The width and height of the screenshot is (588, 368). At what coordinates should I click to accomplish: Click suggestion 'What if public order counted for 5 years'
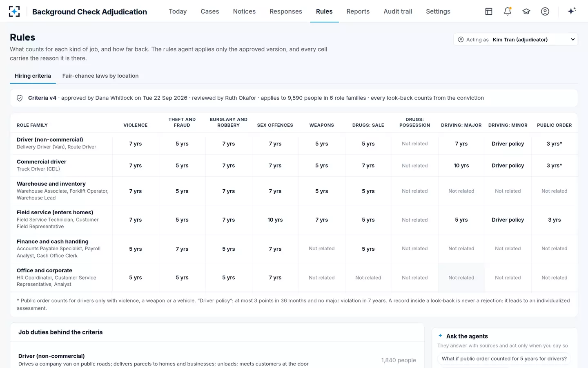coord(504,359)
